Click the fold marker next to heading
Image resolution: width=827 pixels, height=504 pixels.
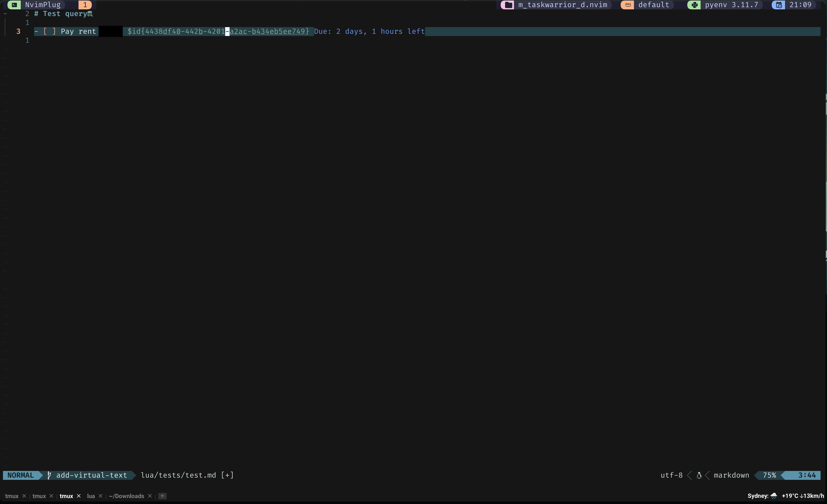click(x=5, y=14)
